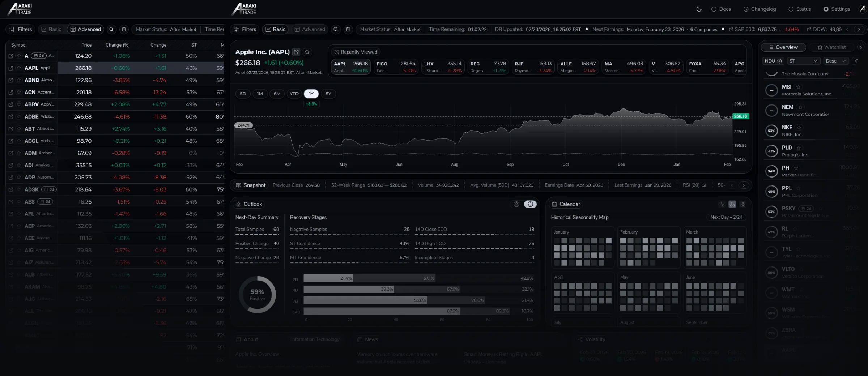Screen dimensions: 868x376
Task: Open the Docs link
Action: (x=721, y=9)
